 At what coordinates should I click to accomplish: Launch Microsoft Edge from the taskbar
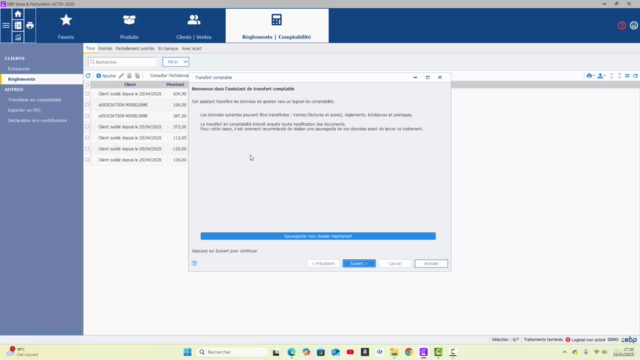pyautogui.click(x=291, y=352)
